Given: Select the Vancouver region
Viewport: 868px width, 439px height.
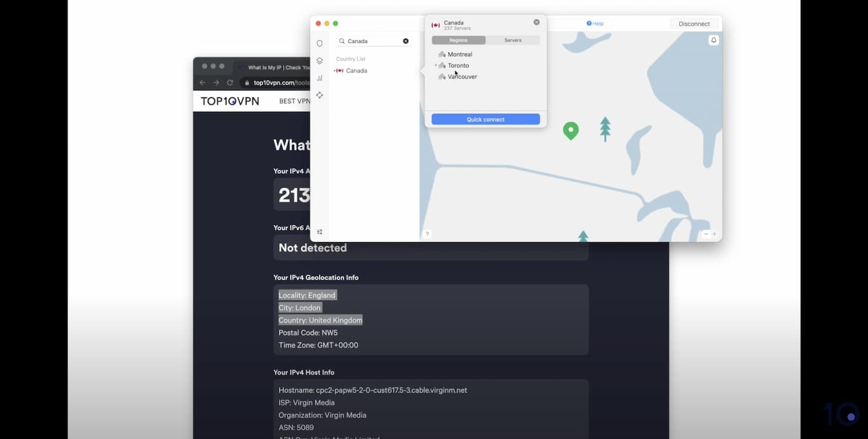Looking at the screenshot, I should click(462, 76).
